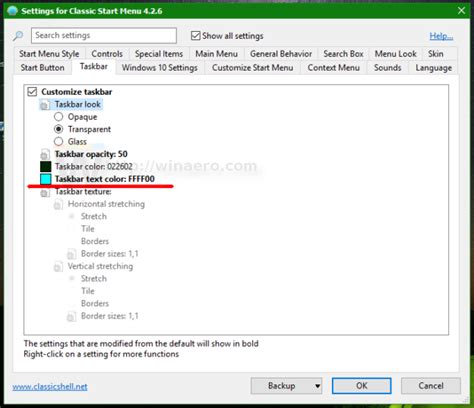This screenshot has height=408, width=474.
Task: Open the Controls tab
Action: [x=107, y=54]
